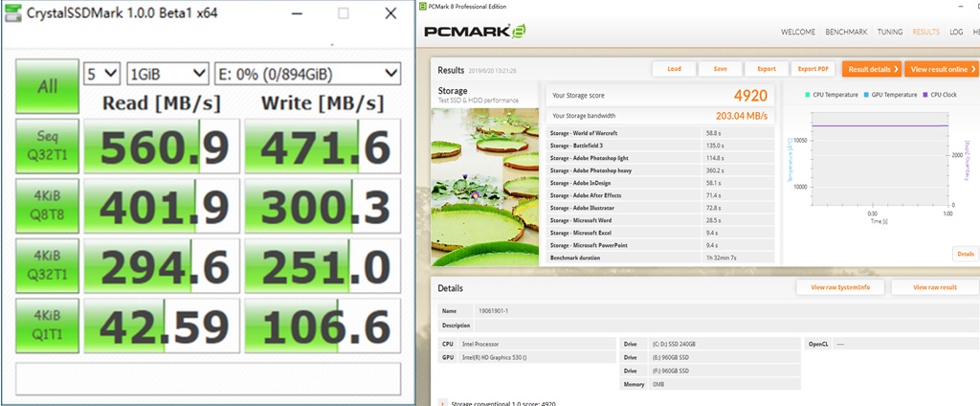Image resolution: width=980 pixels, height=406 pixels.
Task: Select target drive from E: dropdown
Action: coord(307,74)
